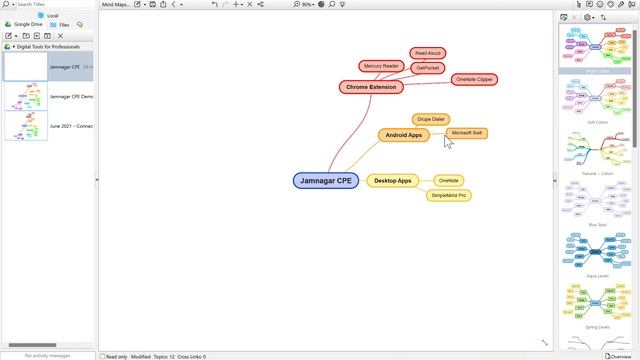The width and height of the screenshot is (640, 360).
Task: Open the new mind map dropdown in file panel
Action: [16, 36]
